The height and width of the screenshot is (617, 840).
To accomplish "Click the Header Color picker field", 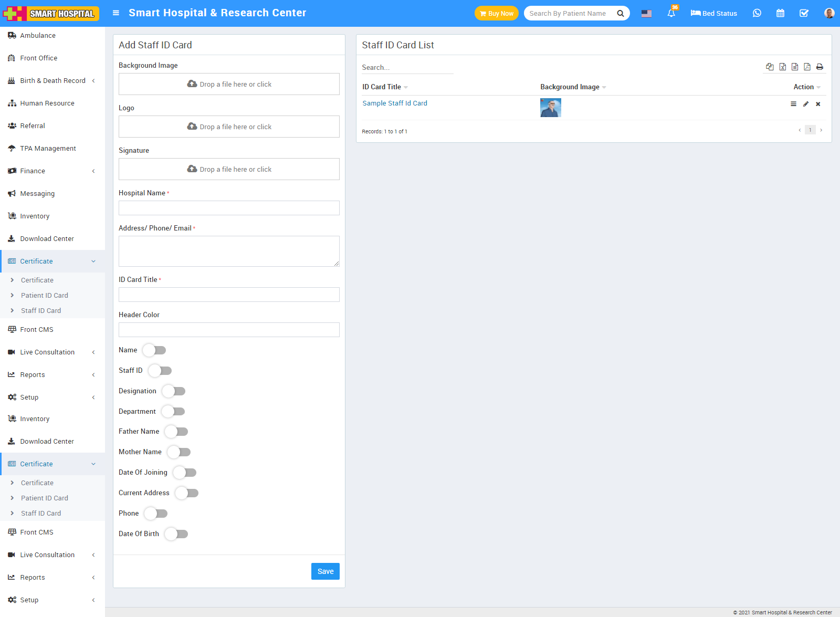I will tap(229, 330).
